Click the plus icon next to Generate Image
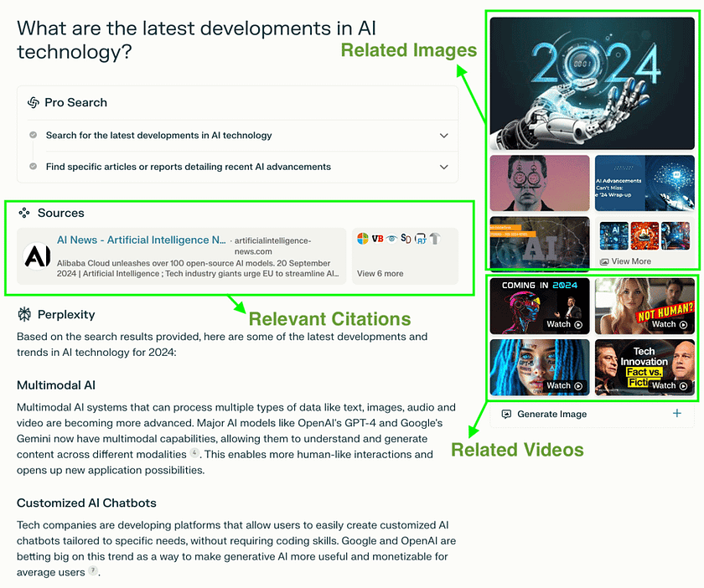Viewport: 704px width, 588px height. pyautogui.click(x=677, y=414)
